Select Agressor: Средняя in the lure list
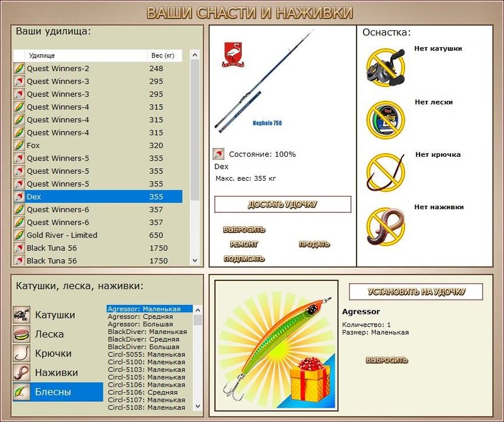Screen dimensions: 504x422 (x=150, y=317)
